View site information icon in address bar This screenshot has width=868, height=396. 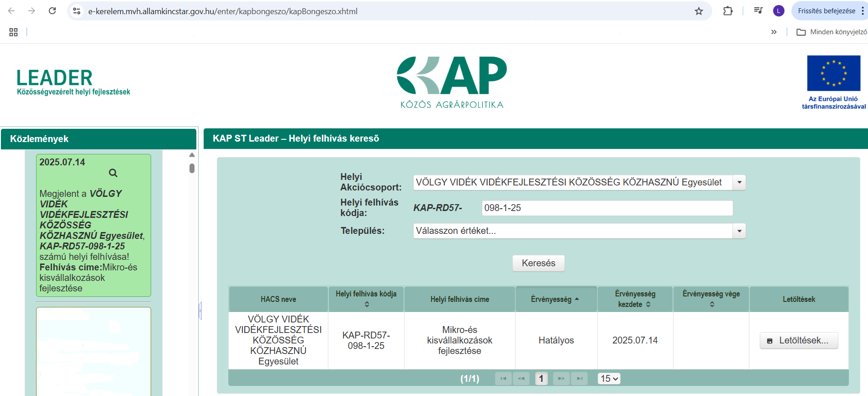click(x=77, y=11)
